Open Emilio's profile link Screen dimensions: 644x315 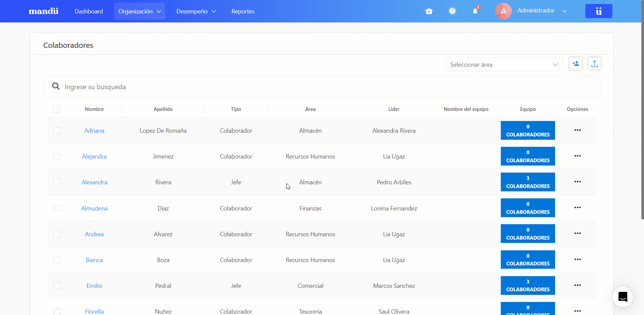(x=94, y=286)
